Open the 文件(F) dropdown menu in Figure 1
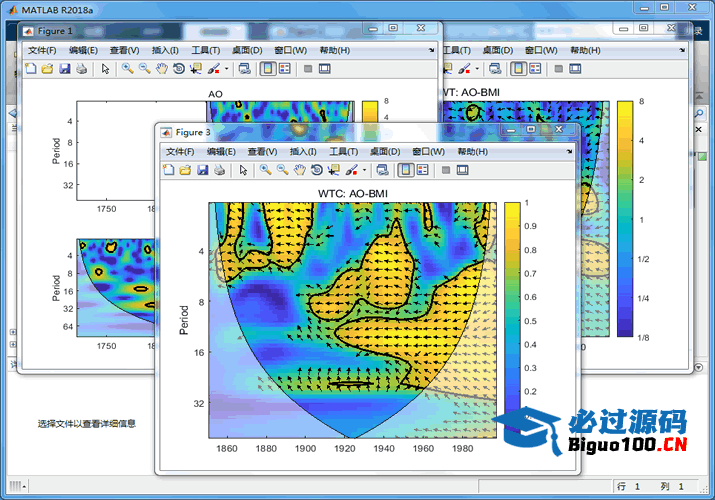 click(x=42, y=50)
